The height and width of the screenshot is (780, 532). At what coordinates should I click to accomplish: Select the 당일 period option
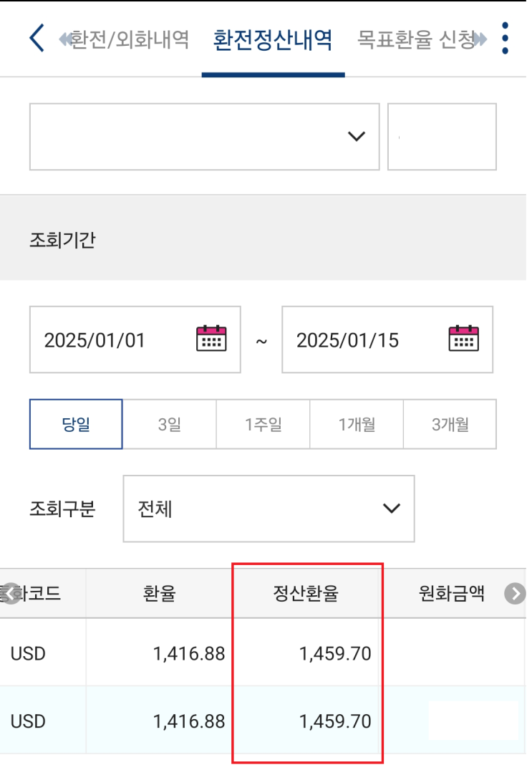tap(76, 424)
